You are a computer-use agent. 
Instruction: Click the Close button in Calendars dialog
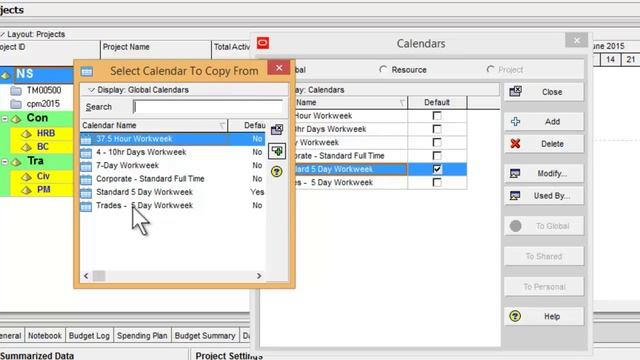544,92
